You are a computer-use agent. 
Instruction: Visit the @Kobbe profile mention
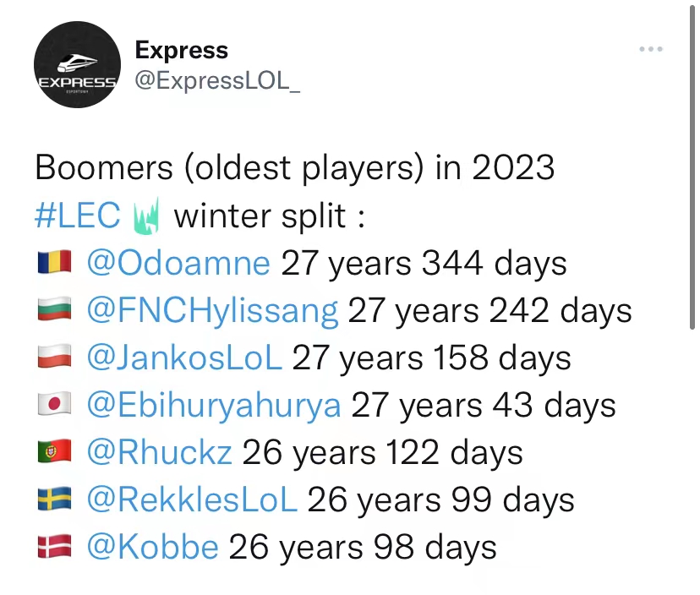[x=153, y=546]
